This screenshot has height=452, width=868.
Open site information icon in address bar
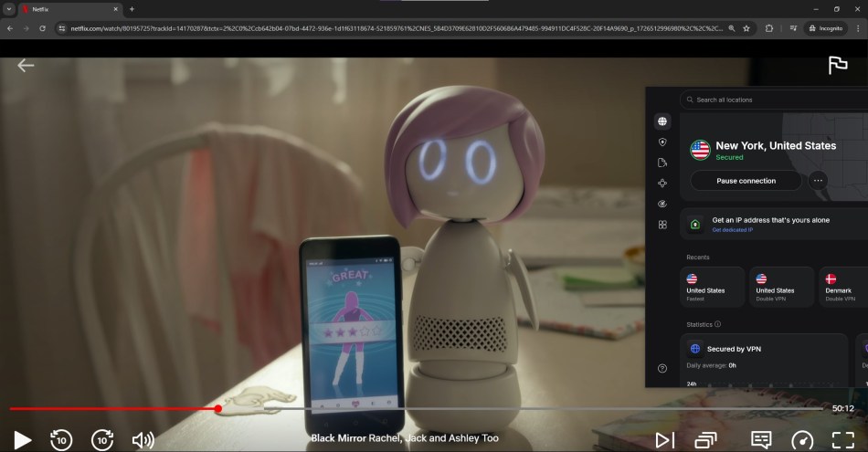(x=62, y=28)
